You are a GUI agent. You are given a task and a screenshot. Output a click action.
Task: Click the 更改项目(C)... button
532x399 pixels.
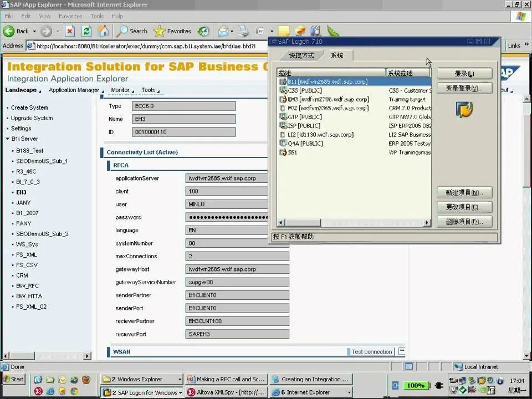(464, 207)
